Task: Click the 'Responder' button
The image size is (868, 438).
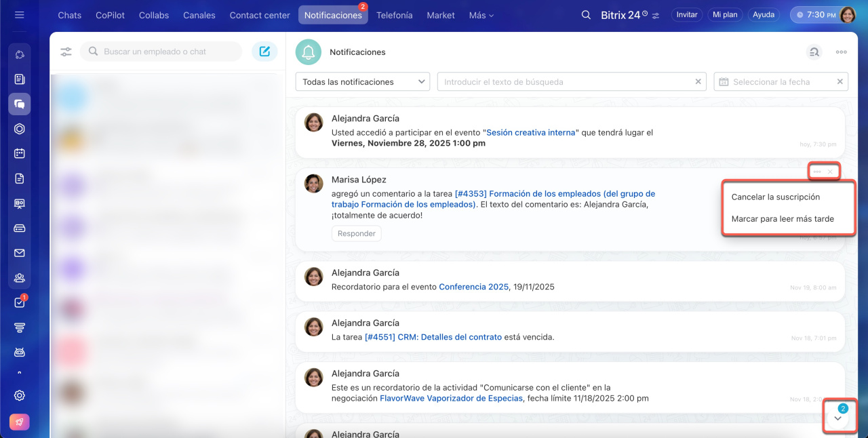Action: click(356, 233)
